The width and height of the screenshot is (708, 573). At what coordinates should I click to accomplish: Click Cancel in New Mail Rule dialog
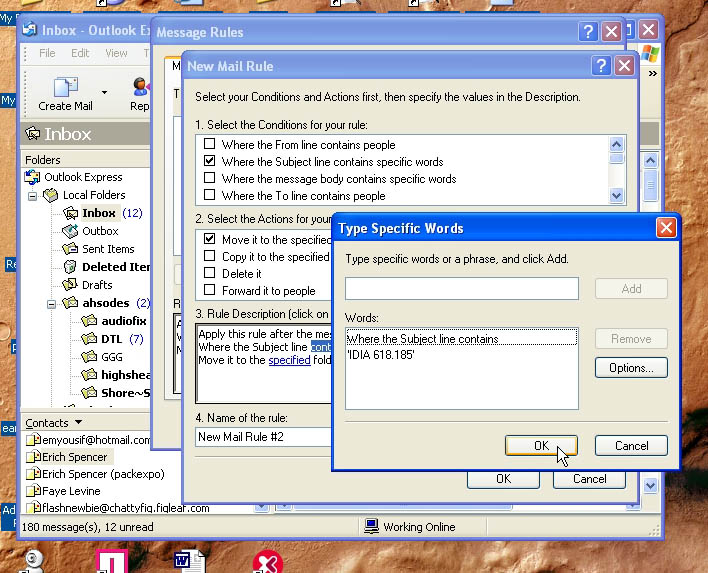(x=589, y=479)
